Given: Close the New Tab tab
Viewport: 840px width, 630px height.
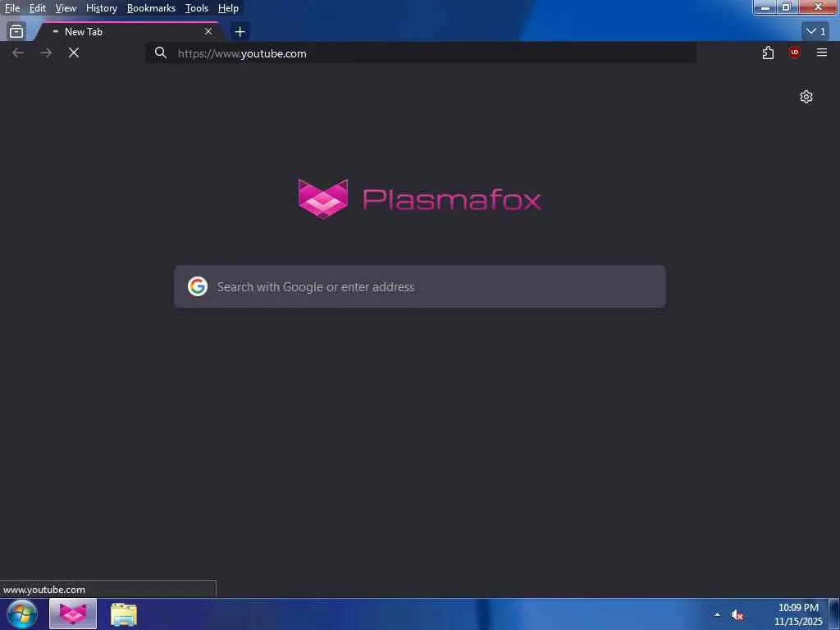Looking at the screenshot, I should pyautogui.click(x=208, y=32).
